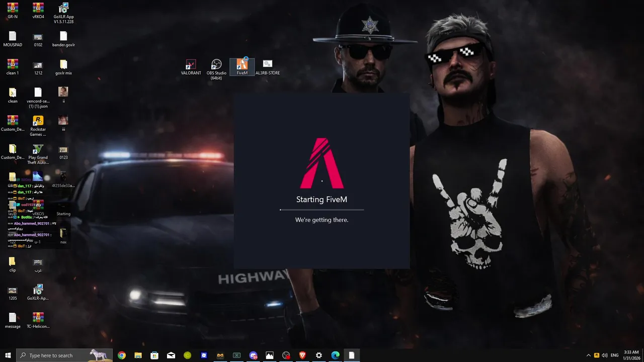Open the MOUSPAD text file
Image resolution: width=644 pixels, height=362 pixels.
pyautogui.click(x=13, y=39)
